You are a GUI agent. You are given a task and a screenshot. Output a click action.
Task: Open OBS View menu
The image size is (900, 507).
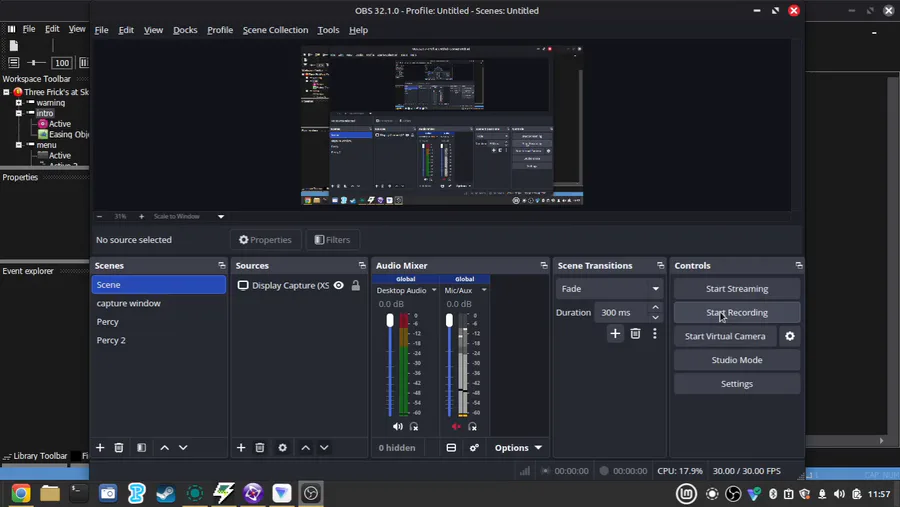click(x=153, y=30)
